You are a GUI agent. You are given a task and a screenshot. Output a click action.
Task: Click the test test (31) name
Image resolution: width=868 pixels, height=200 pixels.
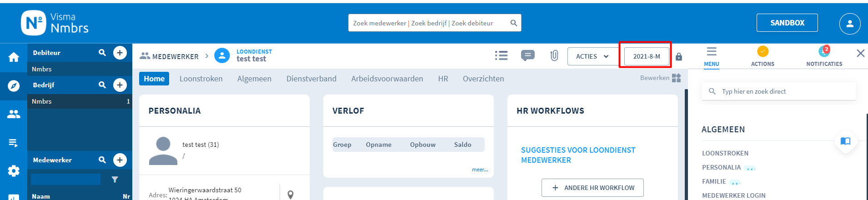pyautogui.click(x=201, y=145)
